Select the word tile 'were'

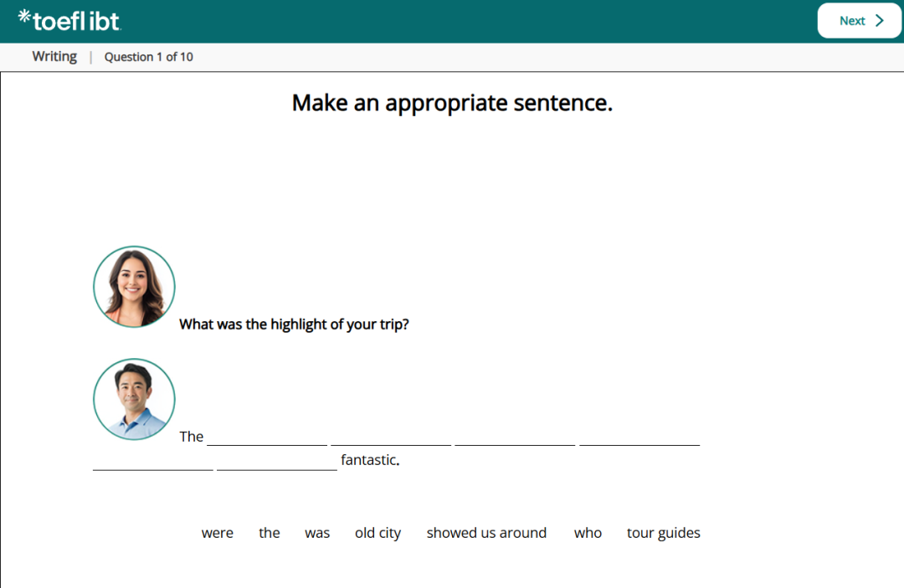218,533
